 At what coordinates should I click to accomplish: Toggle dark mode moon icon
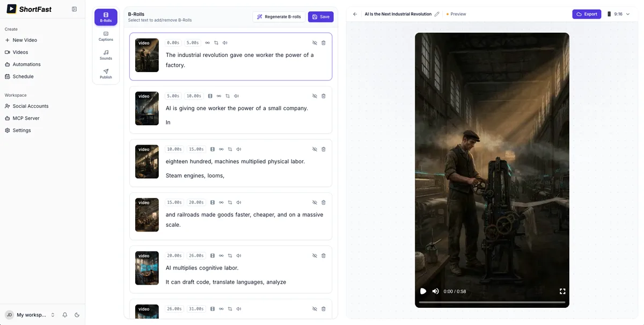click(x=77, y=315)
